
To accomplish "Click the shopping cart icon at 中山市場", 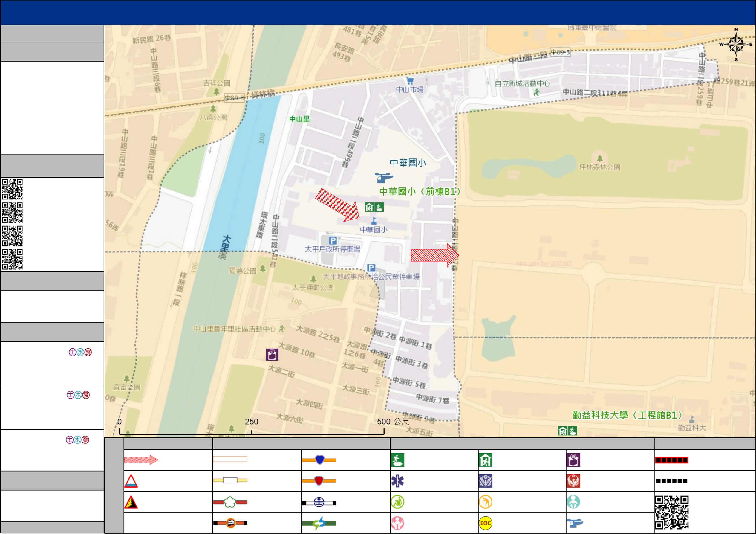I will (410, 81).
